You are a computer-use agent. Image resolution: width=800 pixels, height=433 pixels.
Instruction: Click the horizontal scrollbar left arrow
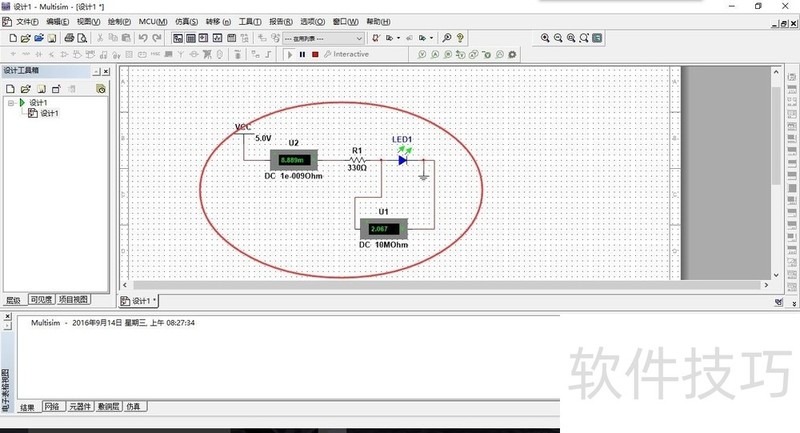125,285
